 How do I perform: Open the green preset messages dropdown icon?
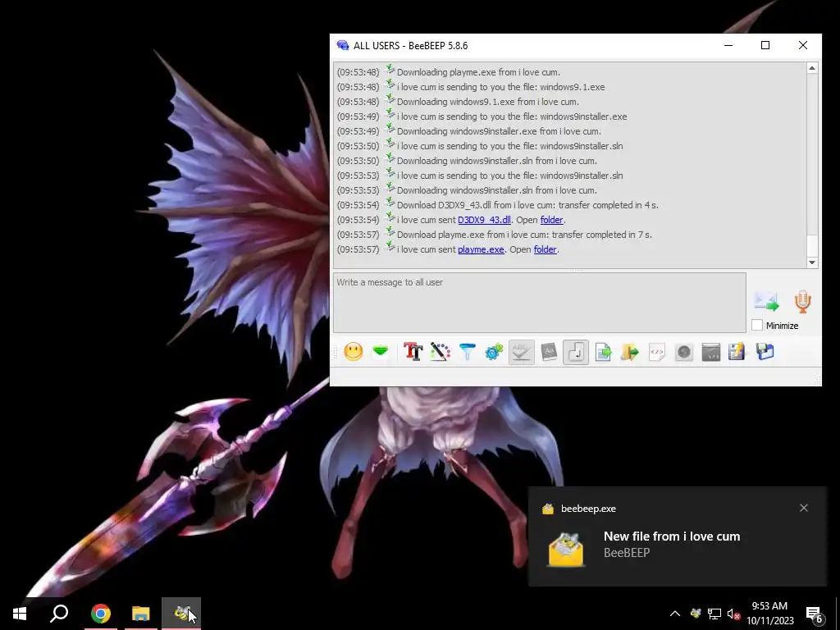pyautogui.click(x=381, y=352)
